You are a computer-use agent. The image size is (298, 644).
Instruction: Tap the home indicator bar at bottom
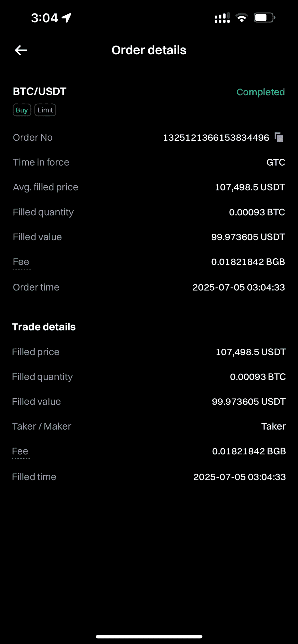coord(149,636)
